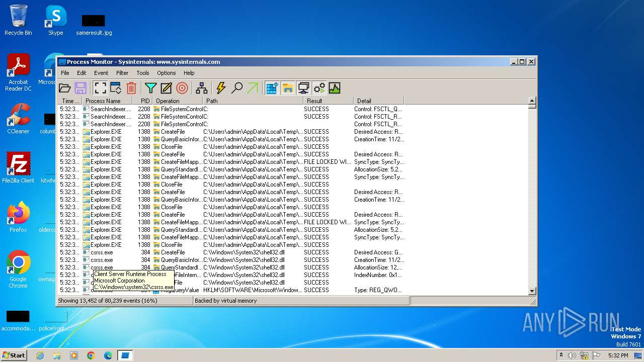Click the Operation column header

tap(178, 101)
